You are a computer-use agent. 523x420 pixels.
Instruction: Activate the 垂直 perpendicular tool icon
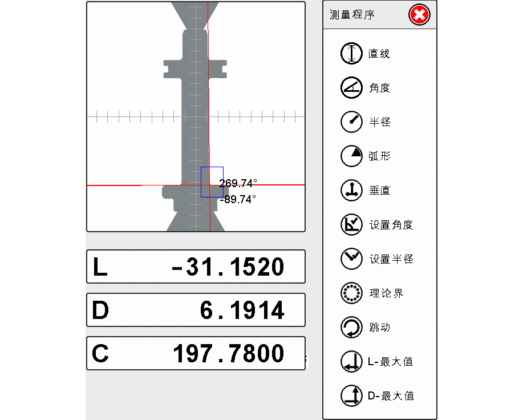[x=351, y=190]
